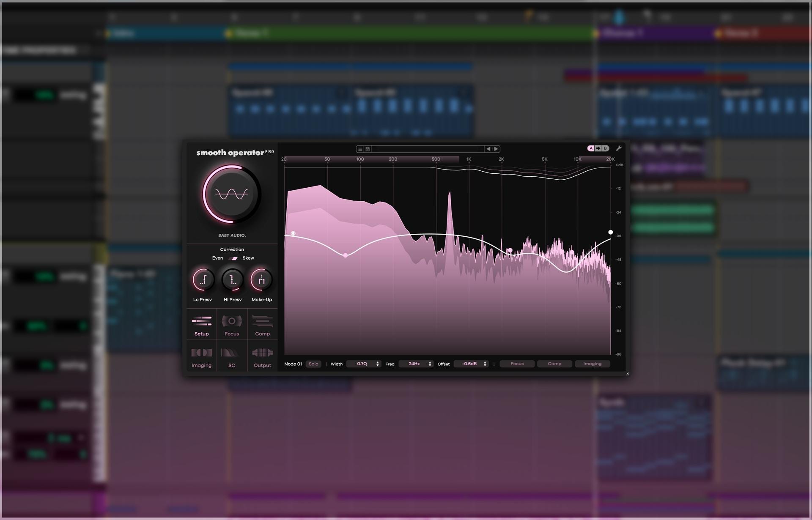This screenshot has width=812, height=520.
Task: Open the Setup panel tab
Action: [x=201, y=325]
